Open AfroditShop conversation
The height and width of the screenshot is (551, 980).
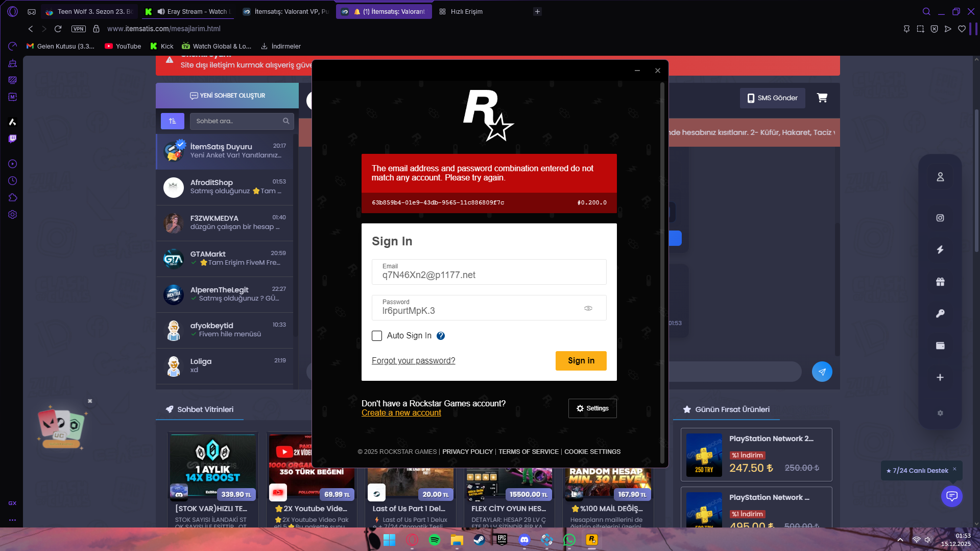pyautogui.click(x=224, y=187)
